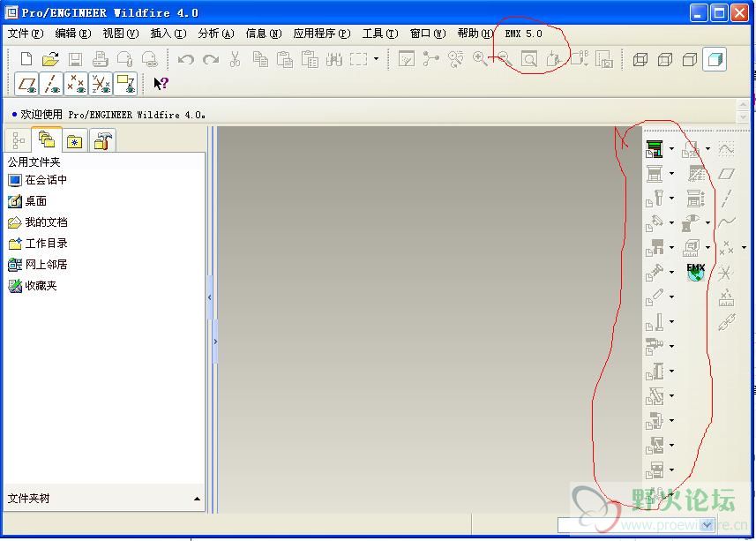Image resolution: width=756 pixels, height=541 pixels.
Task: Open the 工具(T) menu
Action: point(380,34)
